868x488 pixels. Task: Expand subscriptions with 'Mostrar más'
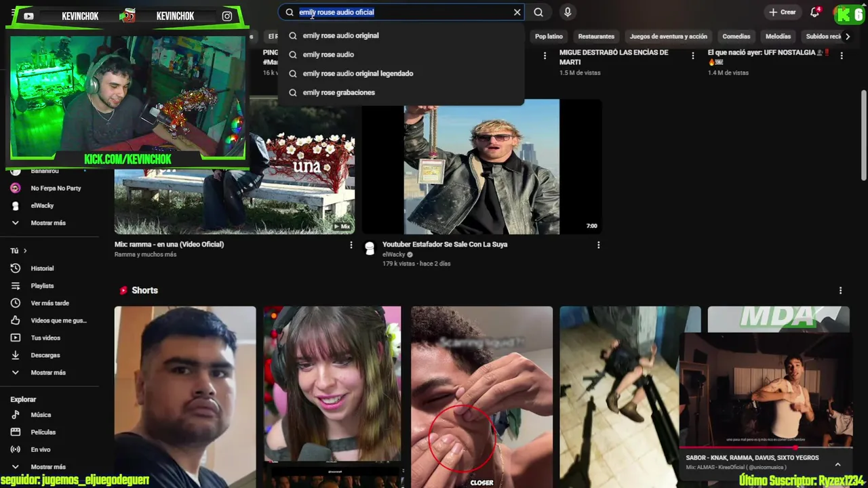[x=49, y=223]
